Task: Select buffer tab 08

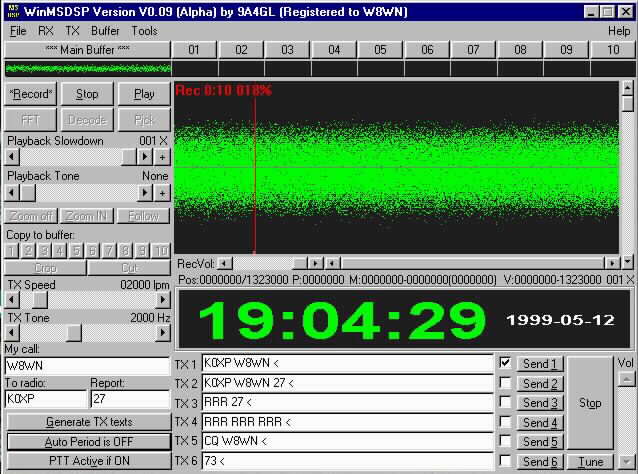Action: (520, 50)
